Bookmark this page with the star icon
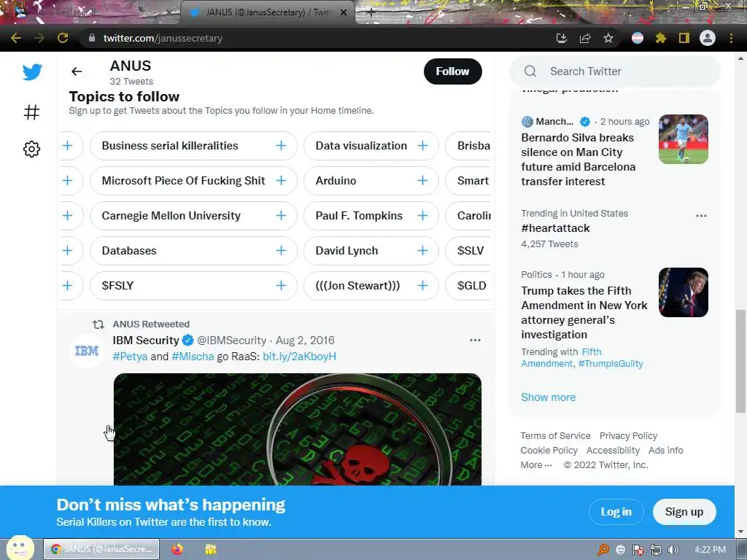The width and height of the screenshot is (747, 560). (x=608, y=38)
